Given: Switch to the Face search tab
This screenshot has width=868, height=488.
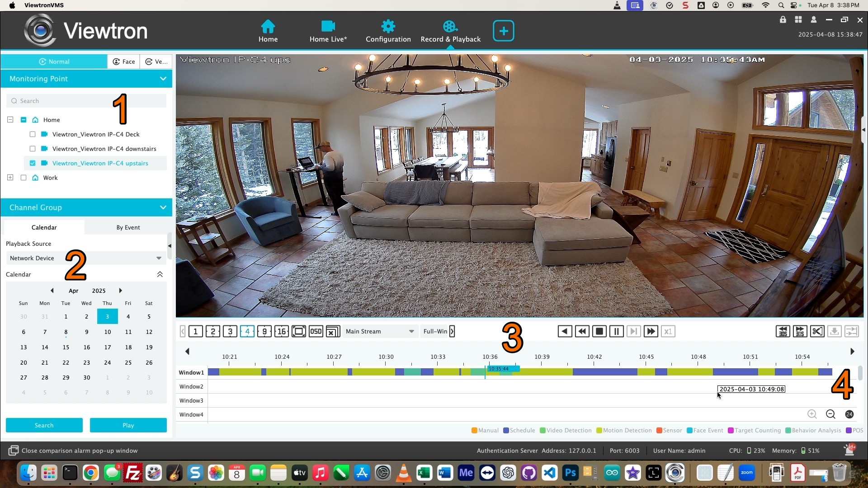Looking at the screenshot, I should pos(124,61).
